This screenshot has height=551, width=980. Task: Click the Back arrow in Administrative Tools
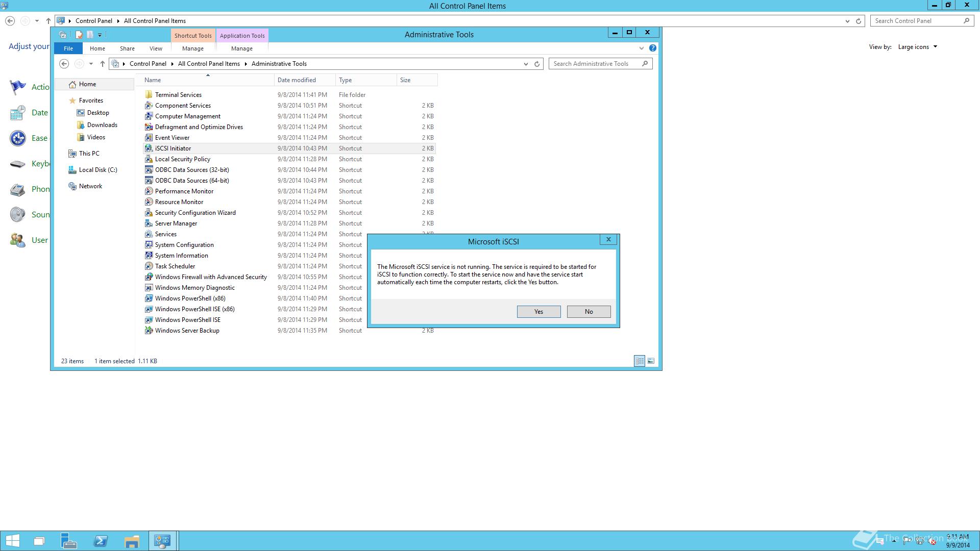(x=64, y=64)
